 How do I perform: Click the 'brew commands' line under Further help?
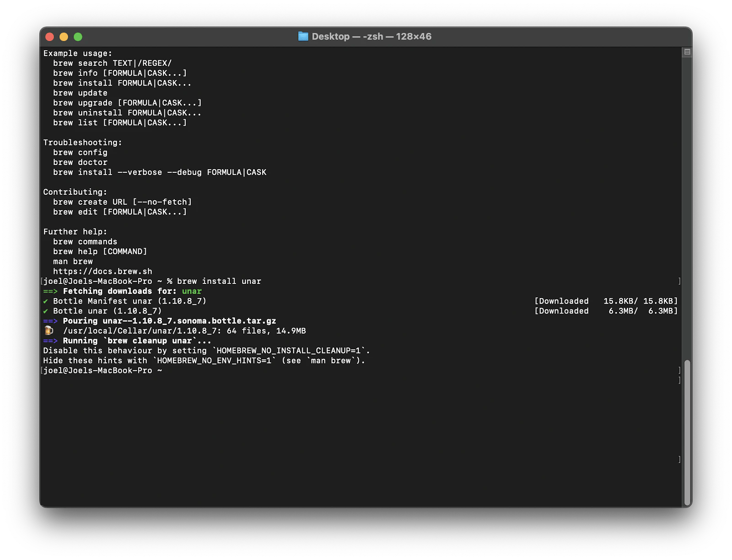tap(85, 242)
